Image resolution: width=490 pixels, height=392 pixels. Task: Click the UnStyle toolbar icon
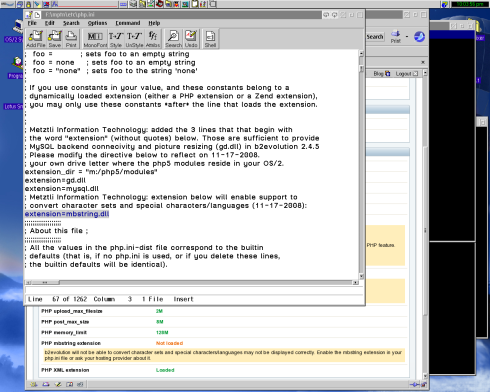pos(134,39)
